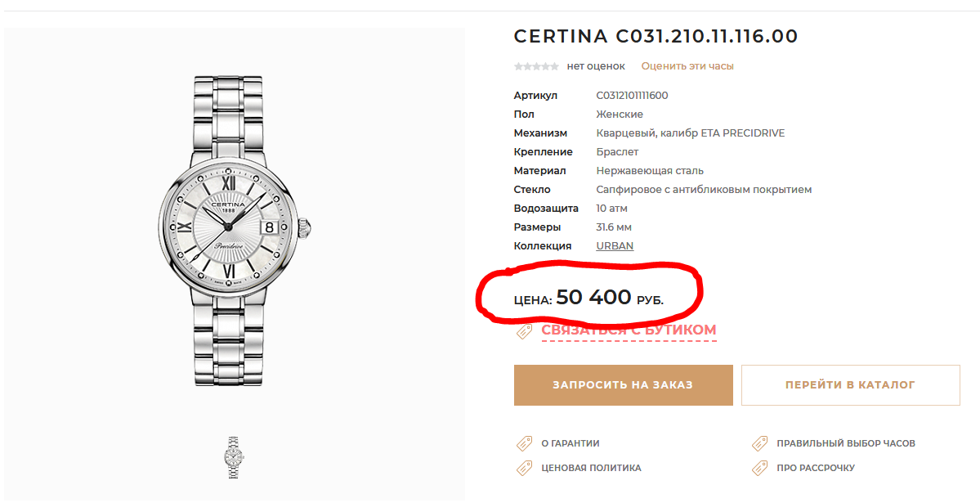Click the Связаться с бутиком link
Viewport: 980px width, 503px height.
[629, 330]
